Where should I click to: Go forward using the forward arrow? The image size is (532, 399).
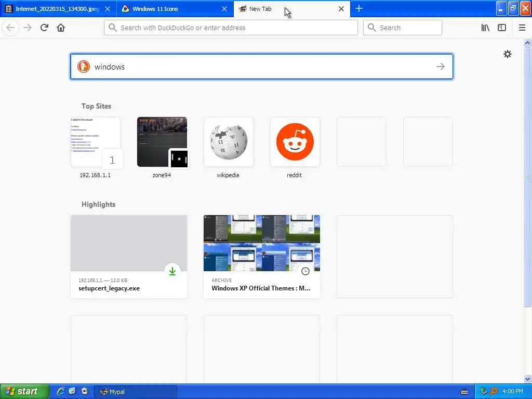(x=28, y=28)
